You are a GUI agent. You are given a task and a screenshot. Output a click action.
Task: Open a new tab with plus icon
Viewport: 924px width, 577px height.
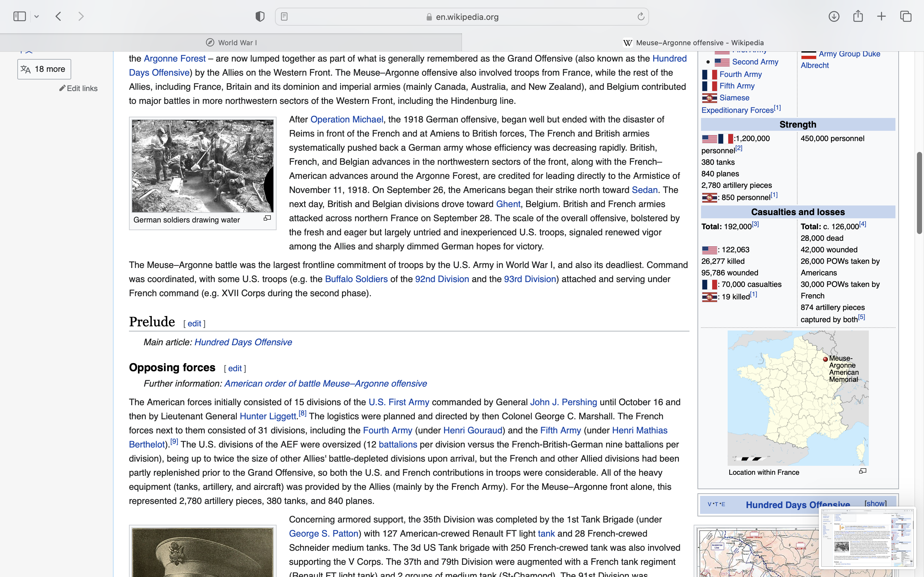[x=882, y=16]
